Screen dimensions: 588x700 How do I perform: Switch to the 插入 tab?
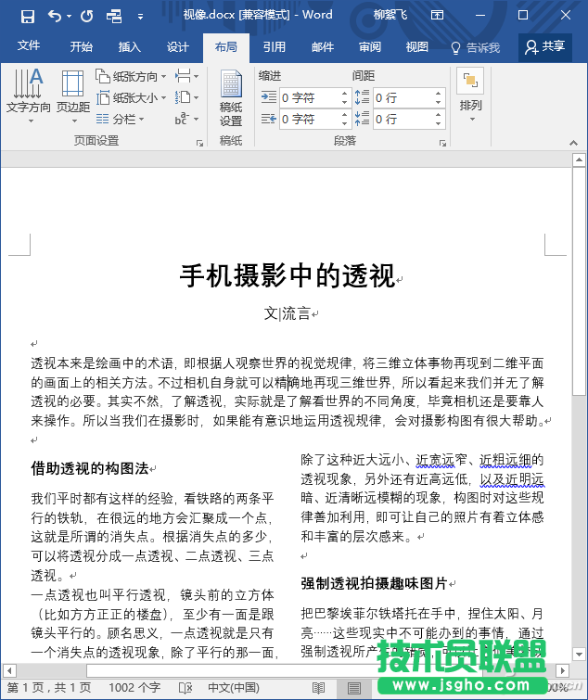pos(130,47)
